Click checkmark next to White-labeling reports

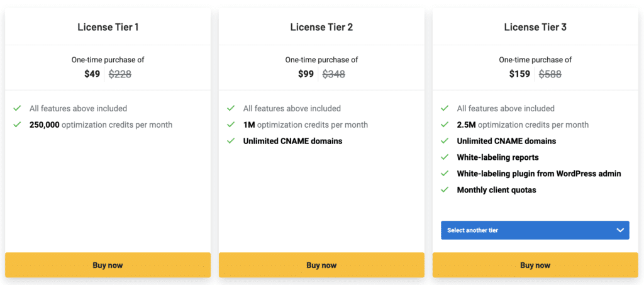pyautogui.click(x=445, y=157)
